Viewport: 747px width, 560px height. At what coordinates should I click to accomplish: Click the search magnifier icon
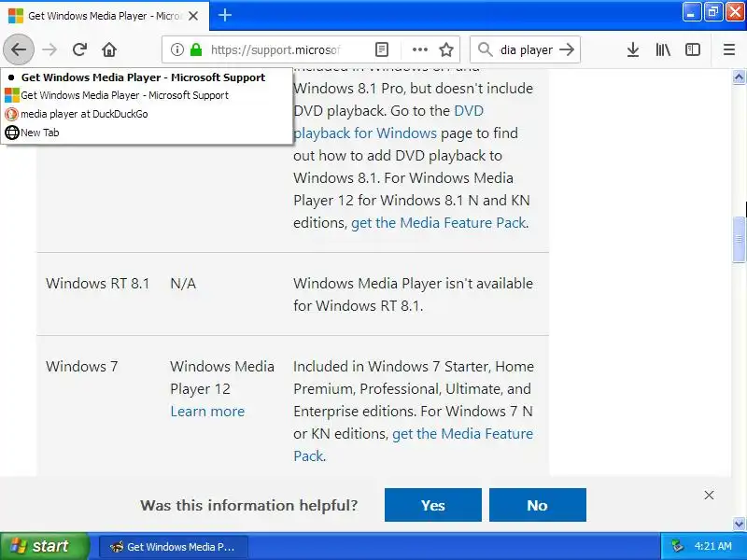tap(485, 49)
